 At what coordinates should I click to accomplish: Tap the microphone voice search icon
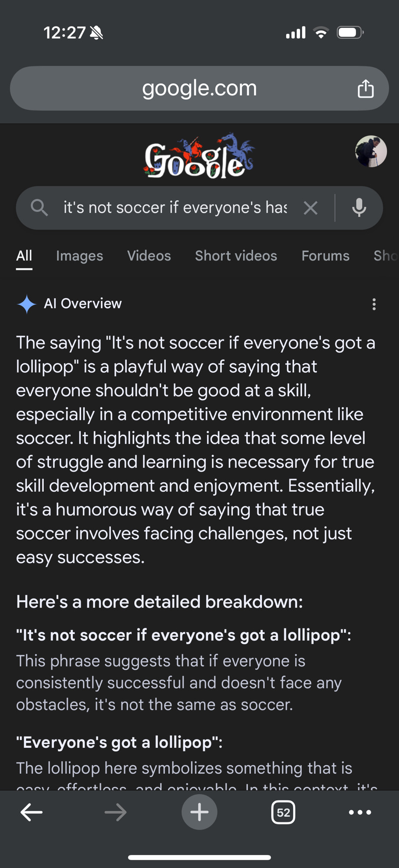pyautogui.click(x=359, y=208)
